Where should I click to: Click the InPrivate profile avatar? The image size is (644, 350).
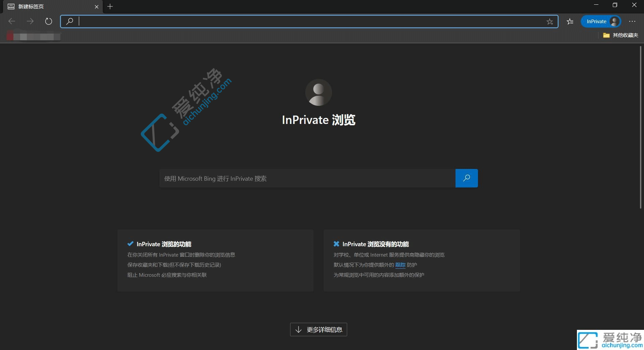point(614,21)
